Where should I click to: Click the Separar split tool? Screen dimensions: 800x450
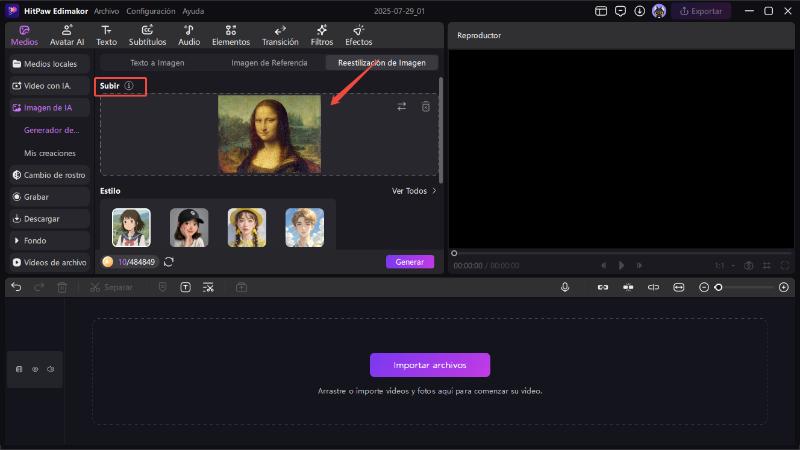111,287
